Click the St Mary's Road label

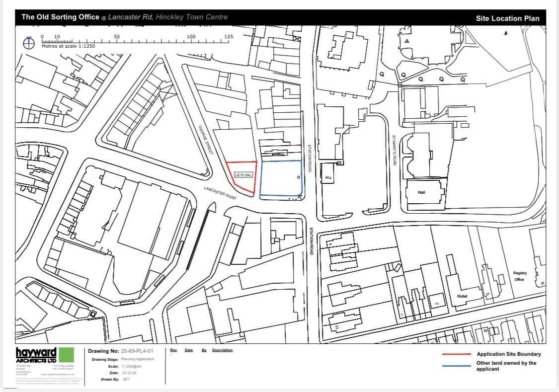(394, 150)
